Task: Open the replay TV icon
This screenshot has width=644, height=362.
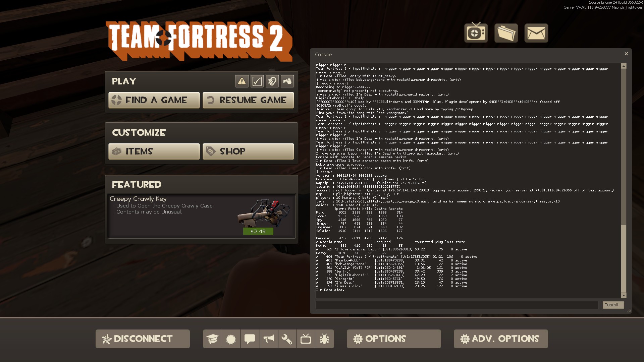Action: click(476, 33)
